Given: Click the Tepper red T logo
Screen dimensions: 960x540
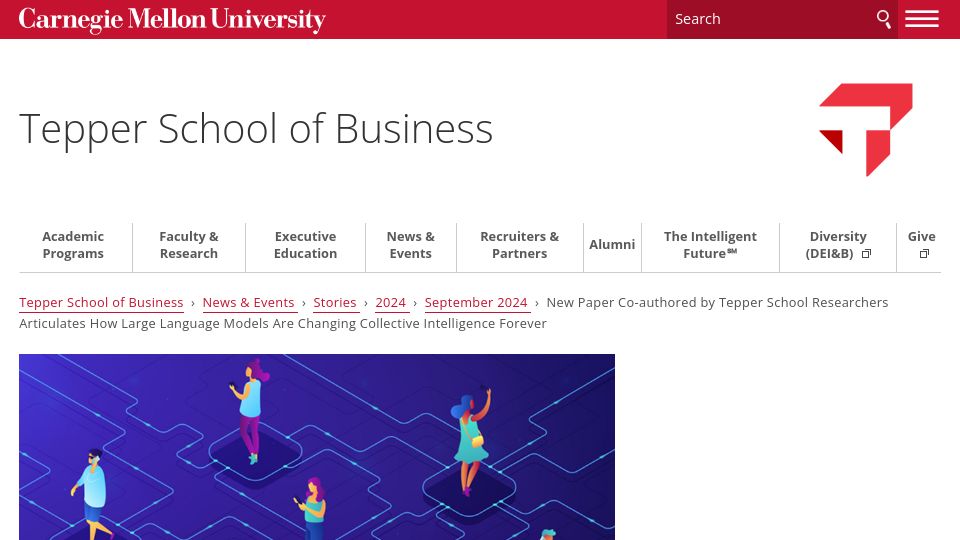Looking at the screenshot, I should point(866,130).
